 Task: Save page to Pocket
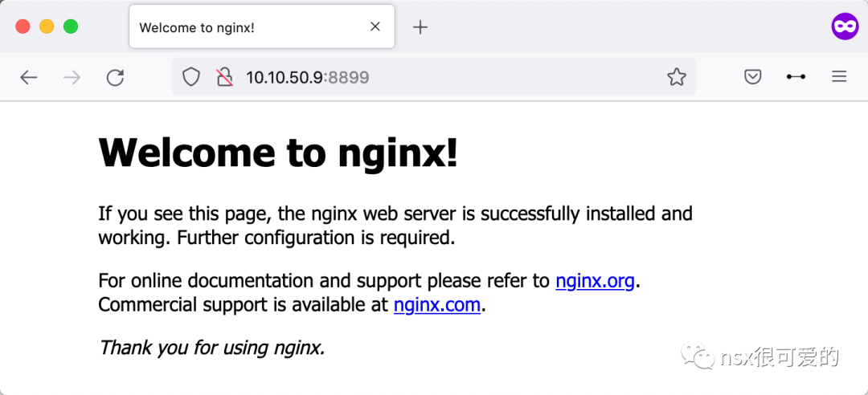coord(752,77)
